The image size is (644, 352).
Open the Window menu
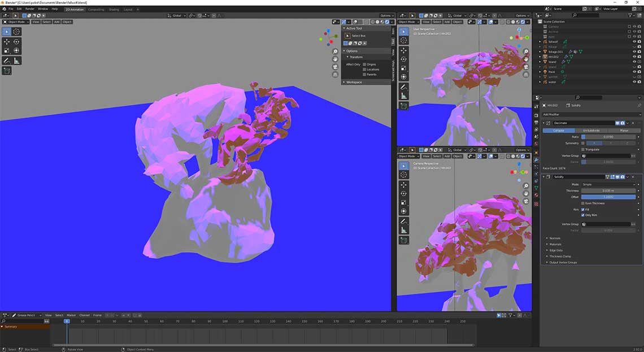click(x=43, y=8)
